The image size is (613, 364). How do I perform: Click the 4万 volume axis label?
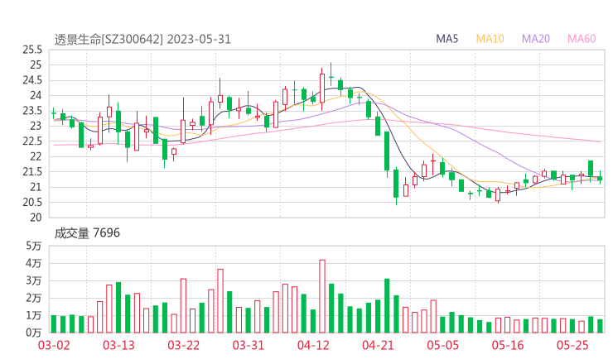click(x=34, y=263)
